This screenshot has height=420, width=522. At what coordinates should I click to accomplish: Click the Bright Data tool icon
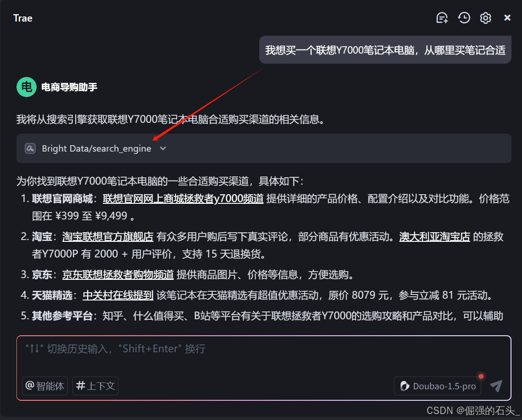pyautogui.click(x=30, y=148)
